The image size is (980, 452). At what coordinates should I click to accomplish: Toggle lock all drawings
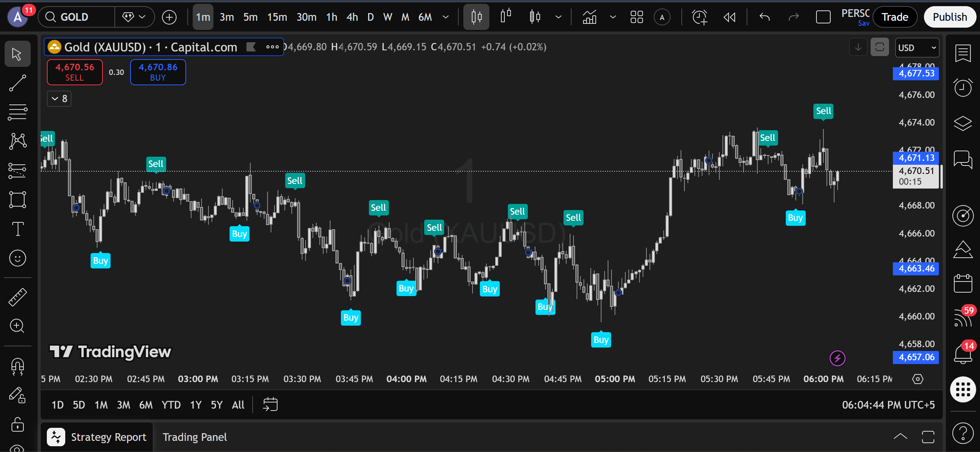17,424
